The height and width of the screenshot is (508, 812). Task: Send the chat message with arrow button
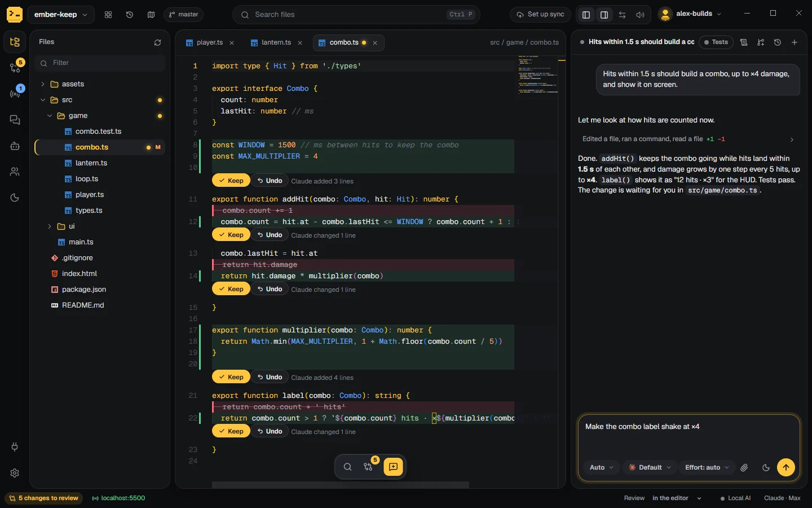coord(786,467)
